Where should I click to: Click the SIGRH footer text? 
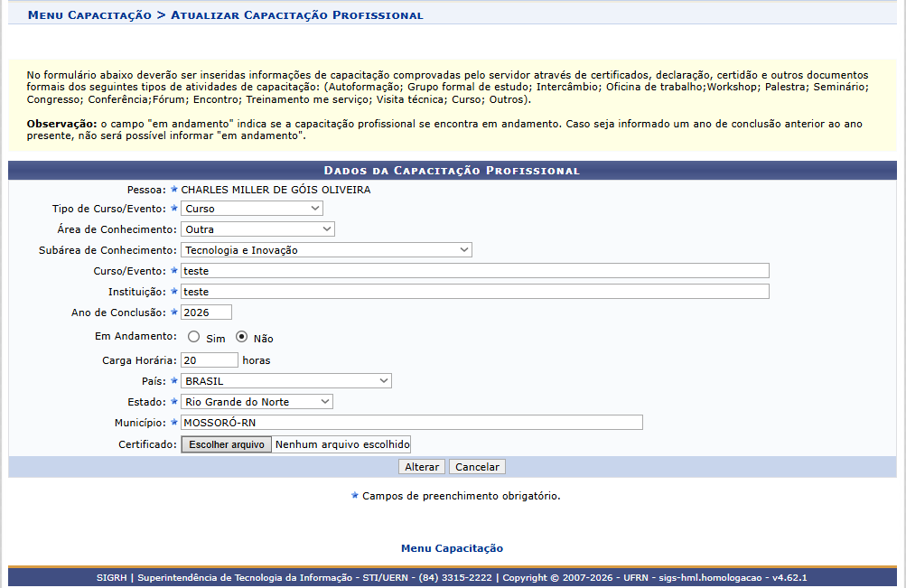point(452,577)
